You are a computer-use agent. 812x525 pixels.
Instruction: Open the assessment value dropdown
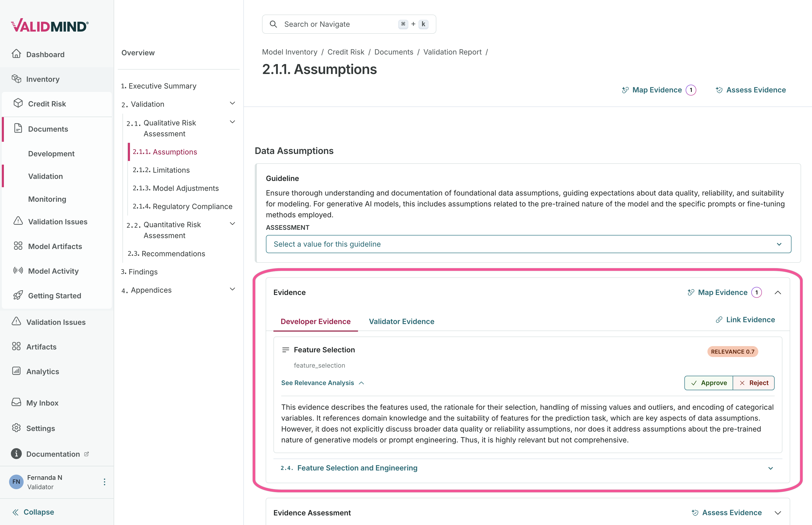528,244
